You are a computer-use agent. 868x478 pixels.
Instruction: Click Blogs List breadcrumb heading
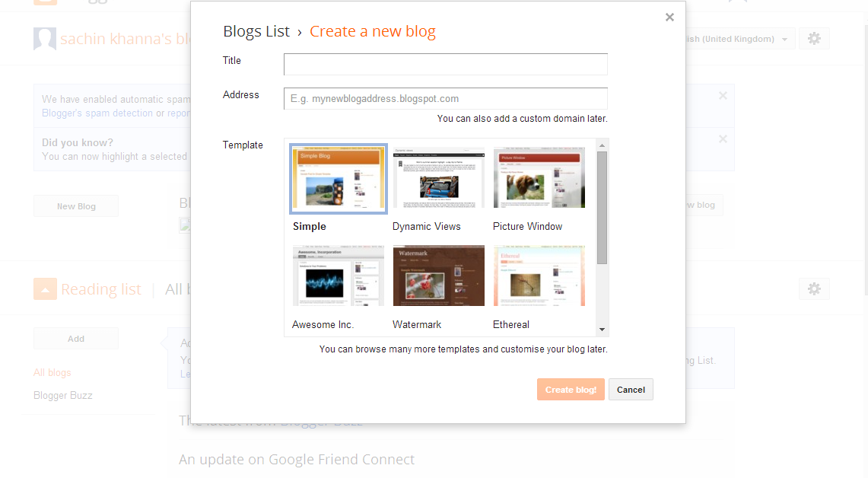click(x=256, y=31)
